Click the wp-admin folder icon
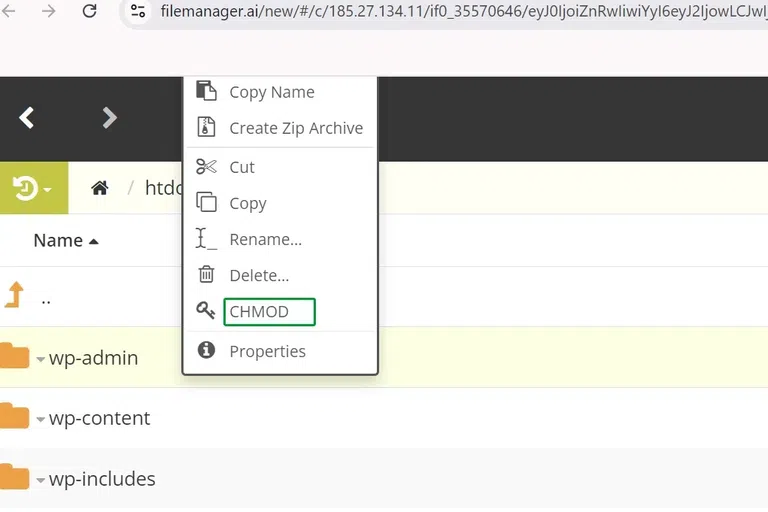The width and height of the screenshot is (768, 512). point(15,356)
